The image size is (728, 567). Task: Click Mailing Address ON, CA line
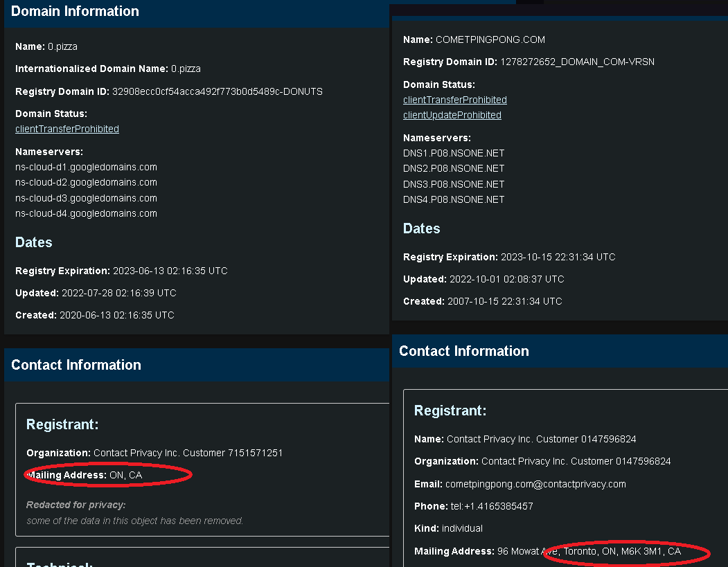coord(84,475)
